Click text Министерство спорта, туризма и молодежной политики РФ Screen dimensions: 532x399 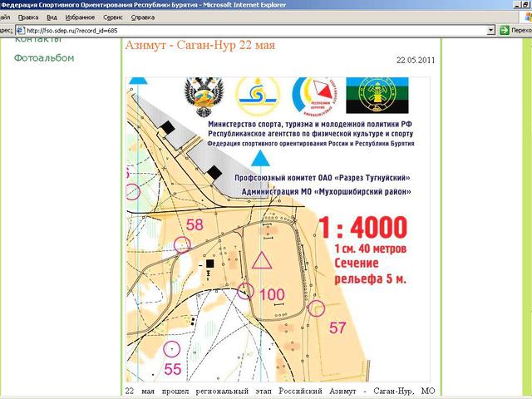pyautogui.click(x=310, y=124)
